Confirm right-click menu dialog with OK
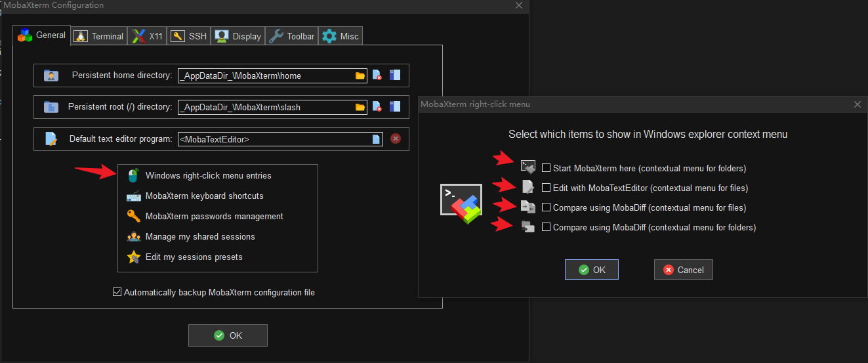This screenshot has width=868, height=363. (592, 270)
